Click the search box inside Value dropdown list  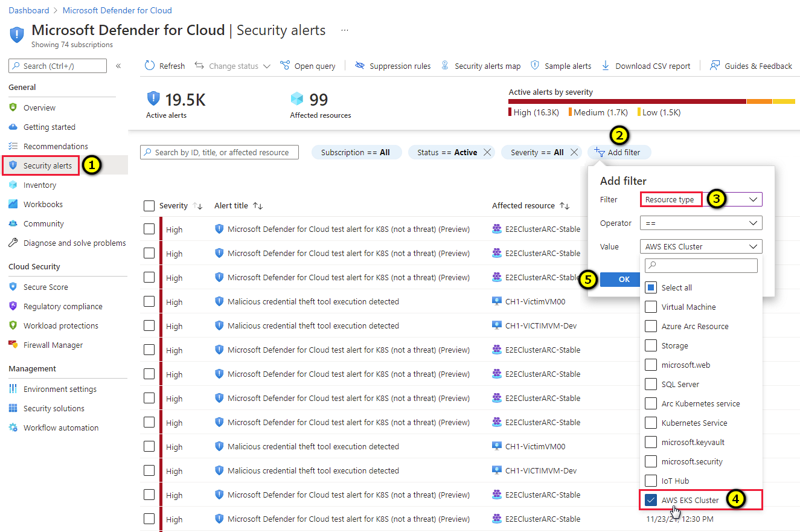[x=701, y=265]
